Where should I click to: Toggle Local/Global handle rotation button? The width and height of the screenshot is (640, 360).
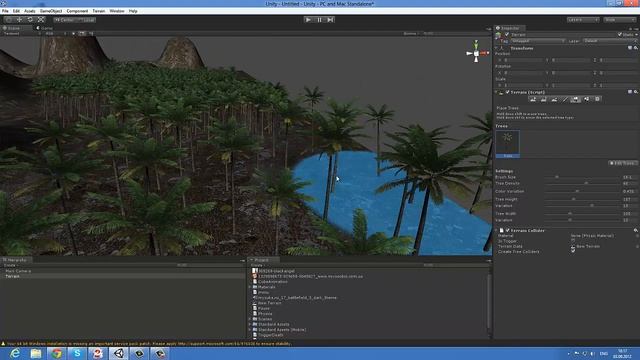click(87, 20)
